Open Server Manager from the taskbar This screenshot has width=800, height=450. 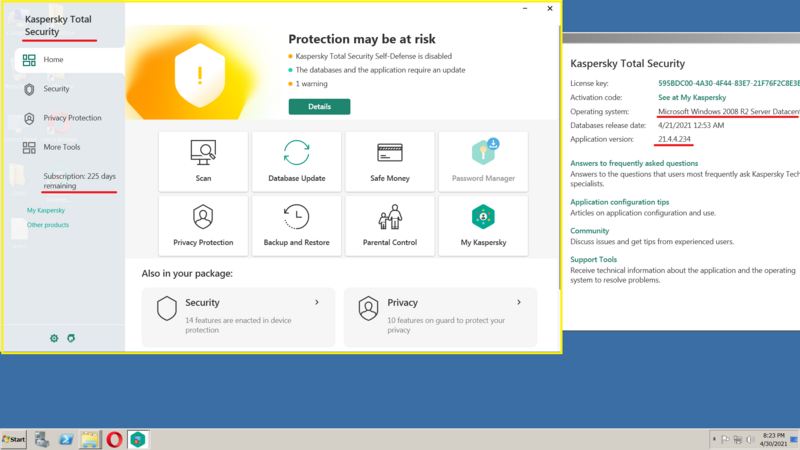[x=42, y=439]
